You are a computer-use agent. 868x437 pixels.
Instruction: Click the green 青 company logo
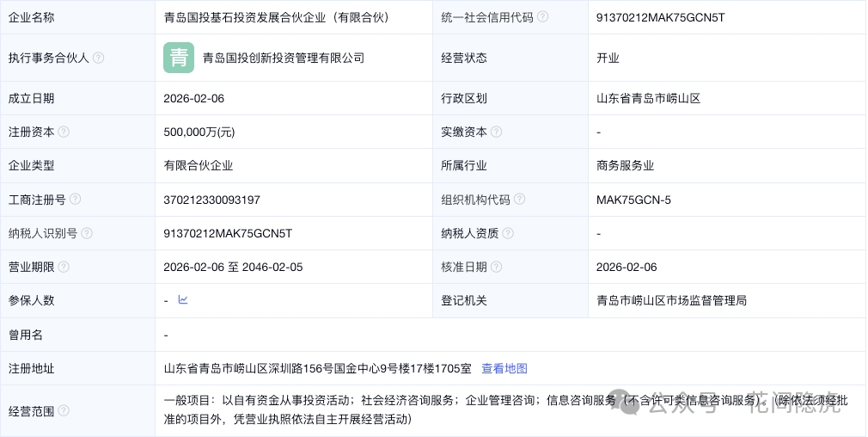tap(179, 58)
